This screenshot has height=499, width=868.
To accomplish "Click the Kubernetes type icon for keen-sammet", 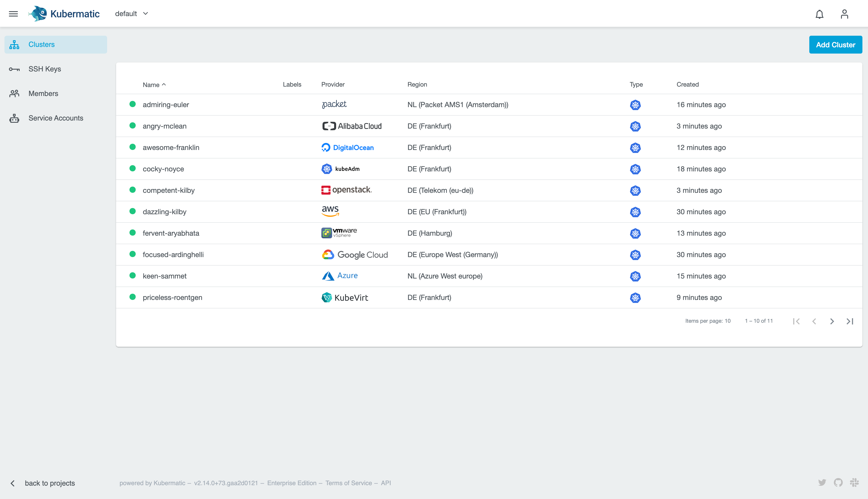I will 635,276.
